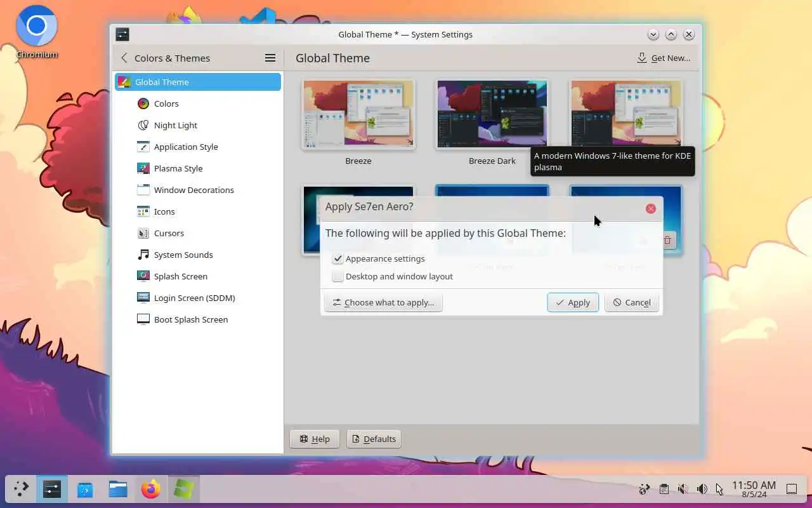Viewport: 812px width, 508px height.
Task: Select Global Theme in the sidebar
Action: tap(198, 82)
